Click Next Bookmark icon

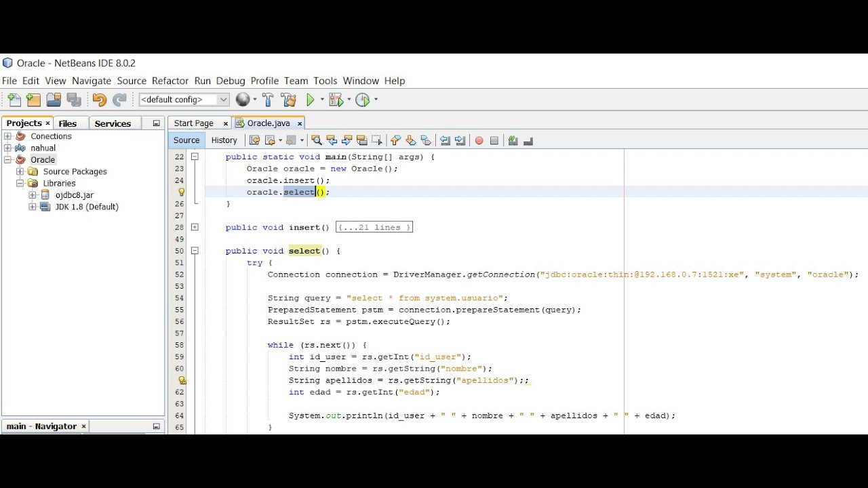(410, 140)
